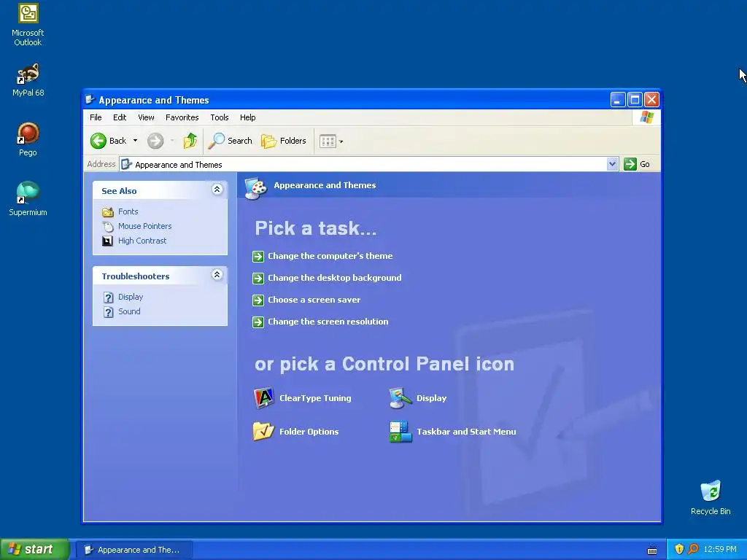This screenshot has width=747, height=560.
Task: Click the clock showing 12:59 PM
Action: 720,550
